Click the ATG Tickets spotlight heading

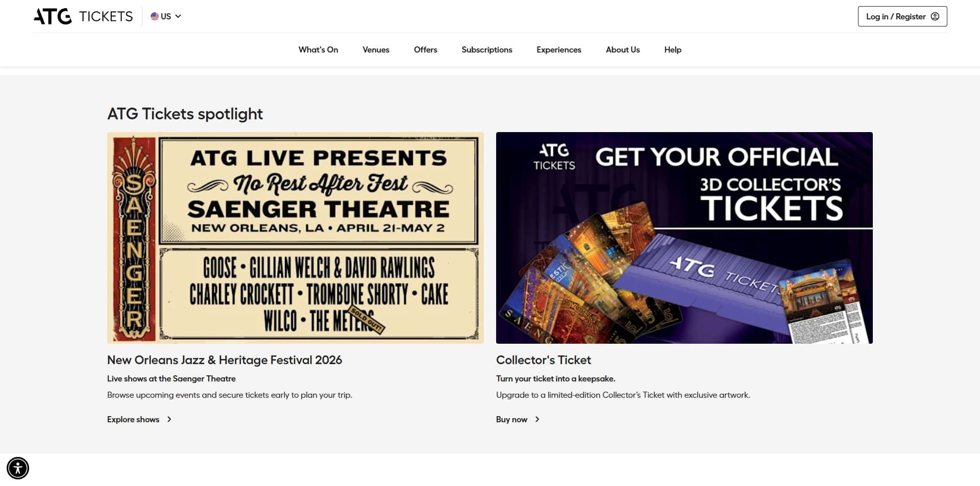(185, 114)
